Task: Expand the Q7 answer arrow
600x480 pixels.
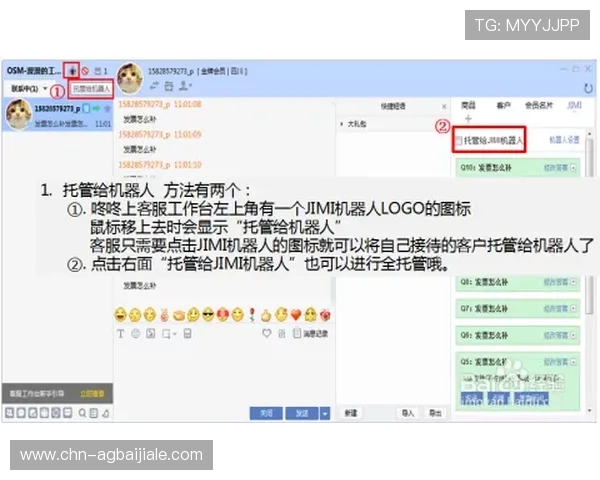Action: (573, 309)
